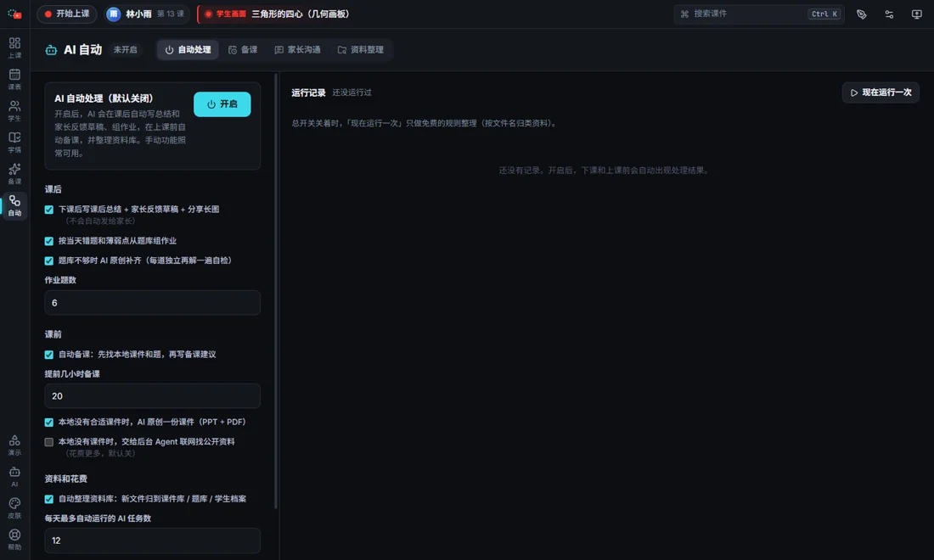Click the 林小雨 student avatar

click(113, 14)
